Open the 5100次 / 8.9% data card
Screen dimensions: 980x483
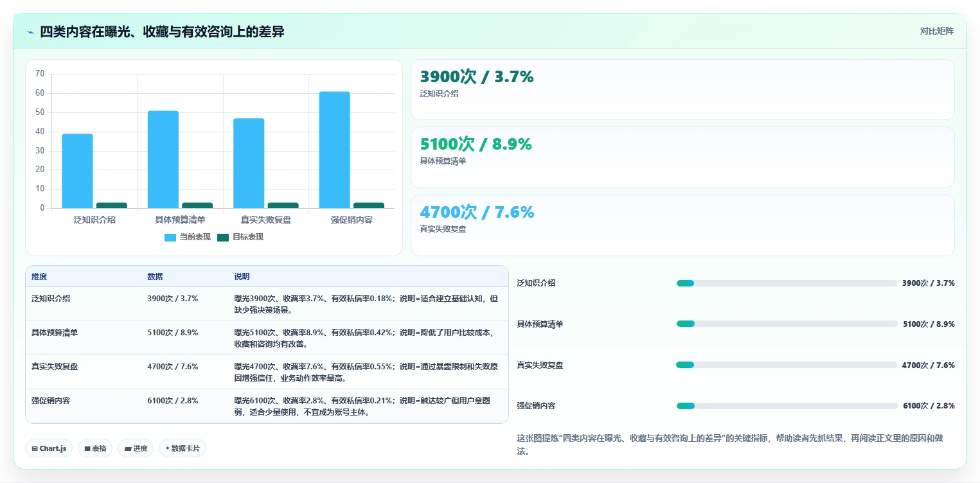click(x=682, y=157)
